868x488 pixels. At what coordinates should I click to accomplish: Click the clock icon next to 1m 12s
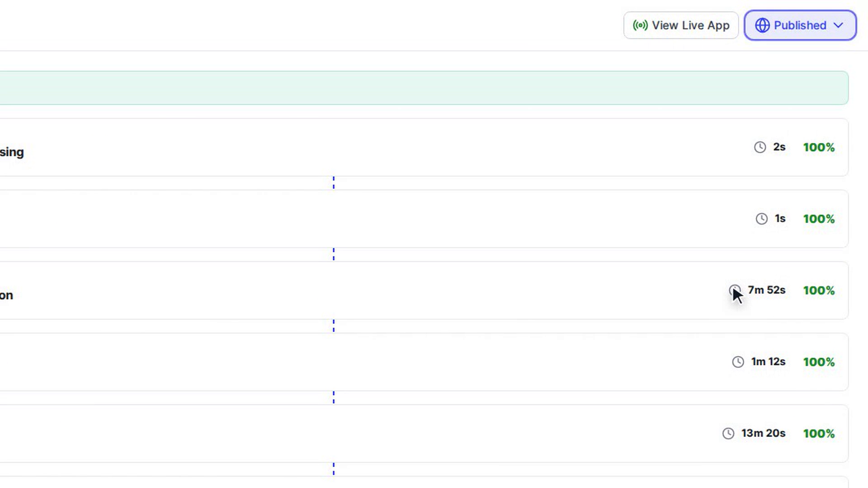pos(738,362)
